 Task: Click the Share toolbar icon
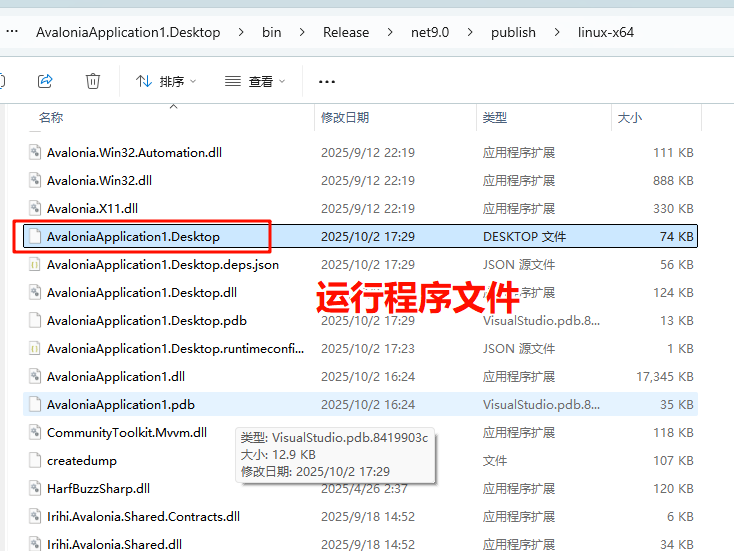coord(45,81)
